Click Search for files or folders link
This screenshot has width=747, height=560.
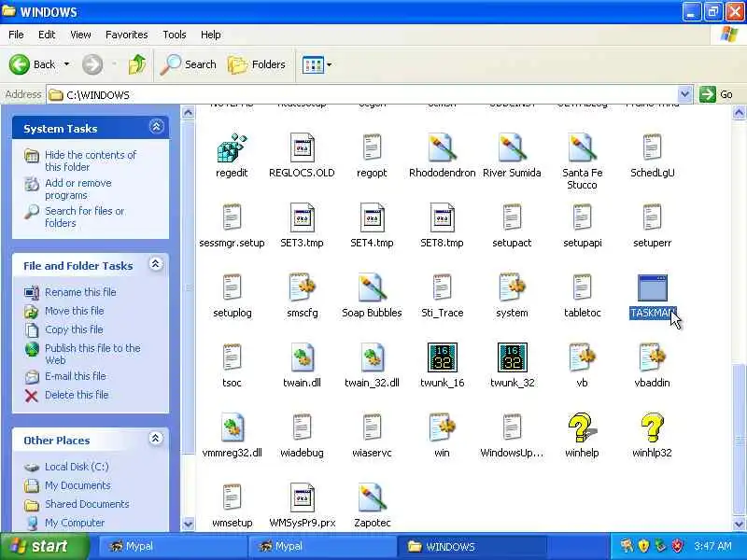pos(84,217)
